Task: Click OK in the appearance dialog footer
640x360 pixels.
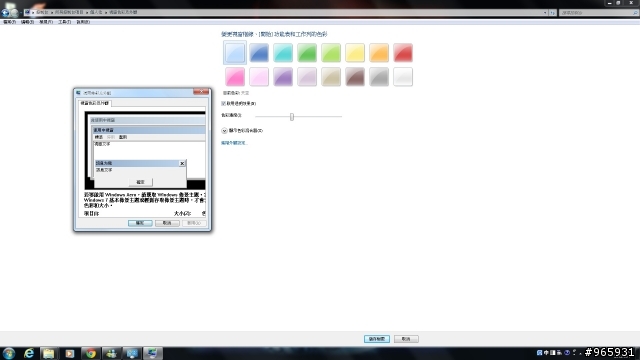Action: (140, 223)
